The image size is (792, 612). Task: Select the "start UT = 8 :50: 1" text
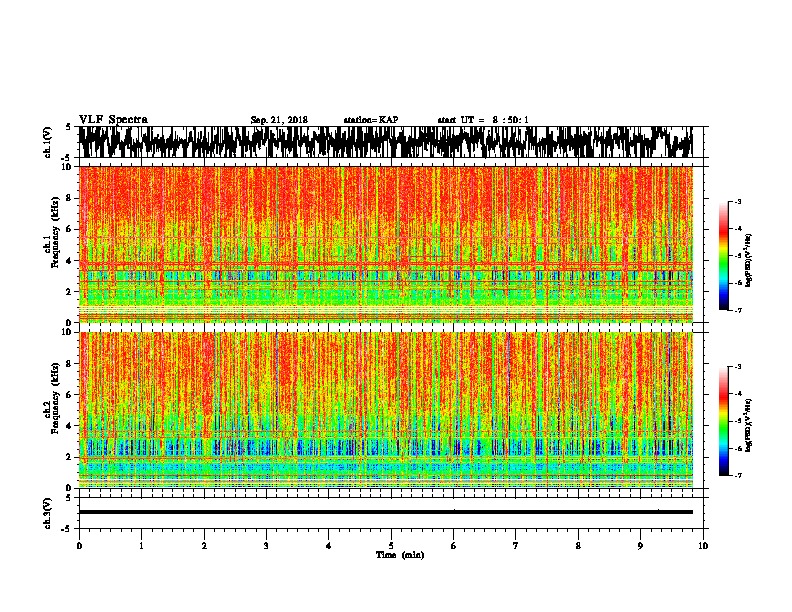tap(483, 120)
